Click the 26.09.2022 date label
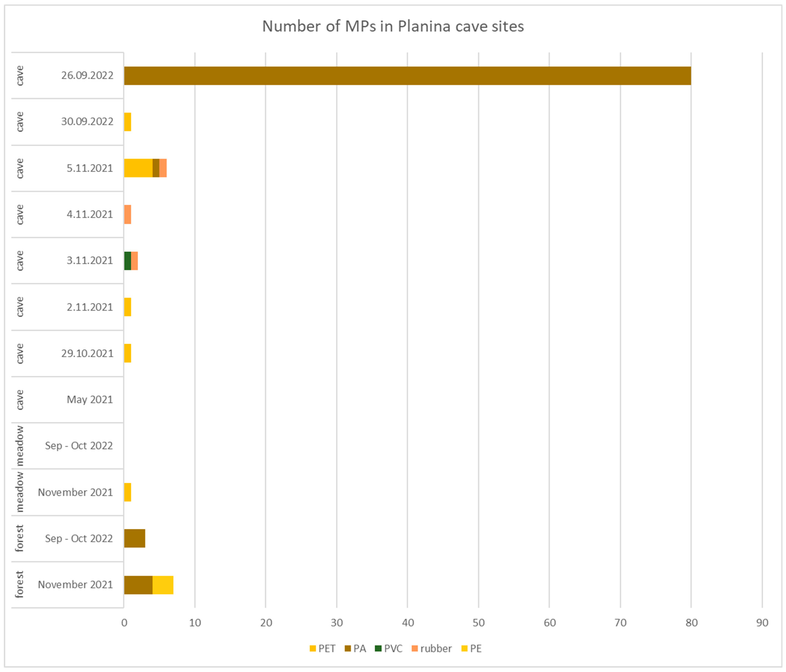This screenshot has width=786, height=672. tap(87, 75)
